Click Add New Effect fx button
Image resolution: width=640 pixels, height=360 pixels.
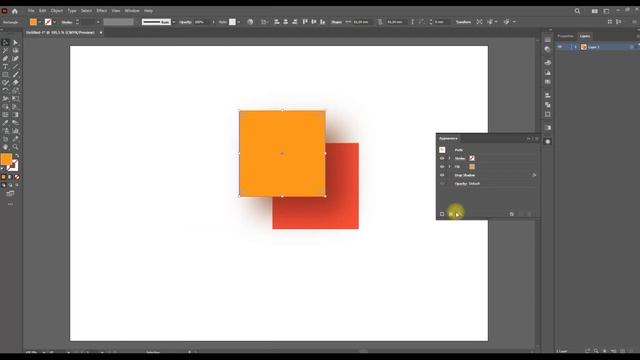[458, 214]
